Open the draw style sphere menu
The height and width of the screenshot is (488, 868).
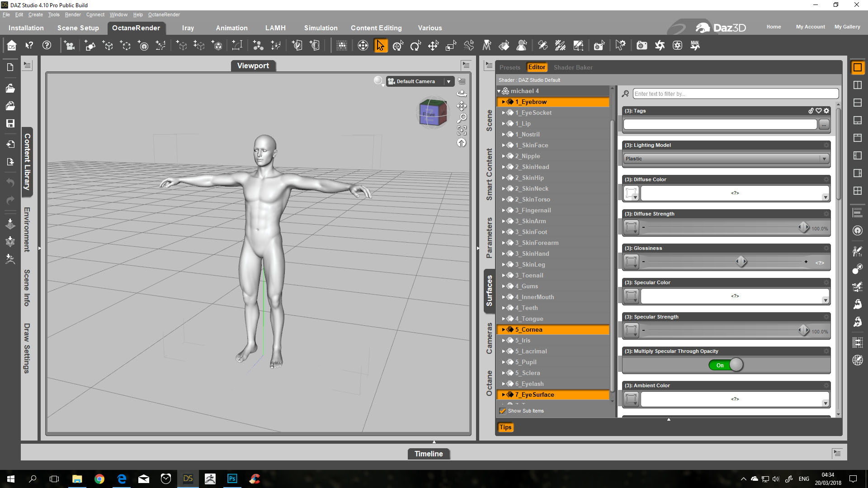379,81
